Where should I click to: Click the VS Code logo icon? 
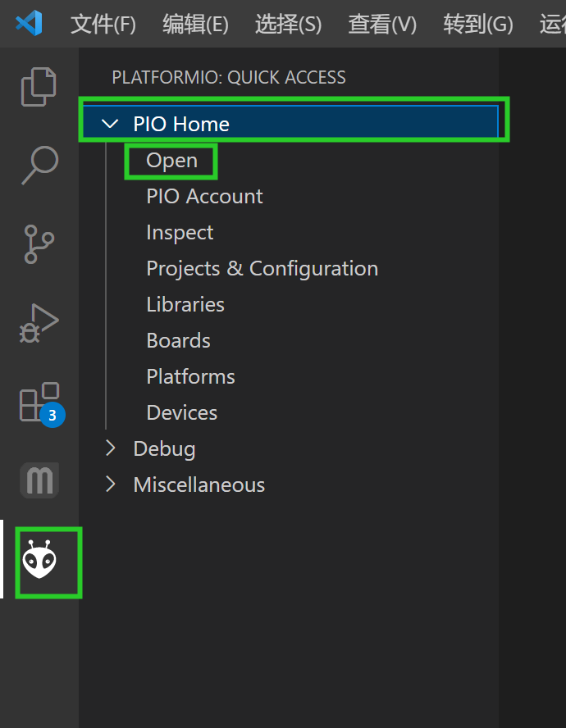pos(29,23)
